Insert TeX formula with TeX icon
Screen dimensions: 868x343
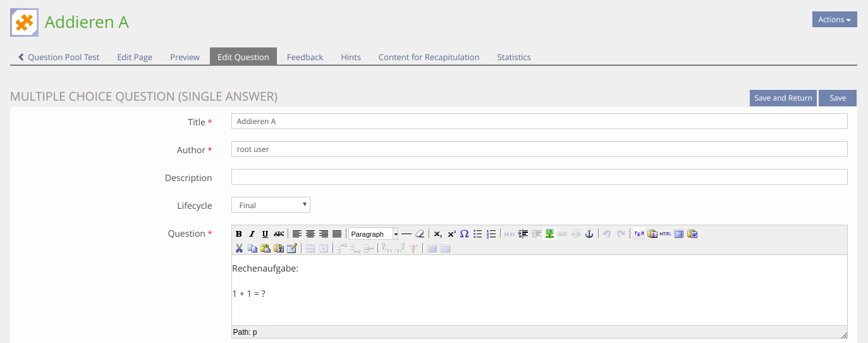pyautogui.click(x=639, y=234)
